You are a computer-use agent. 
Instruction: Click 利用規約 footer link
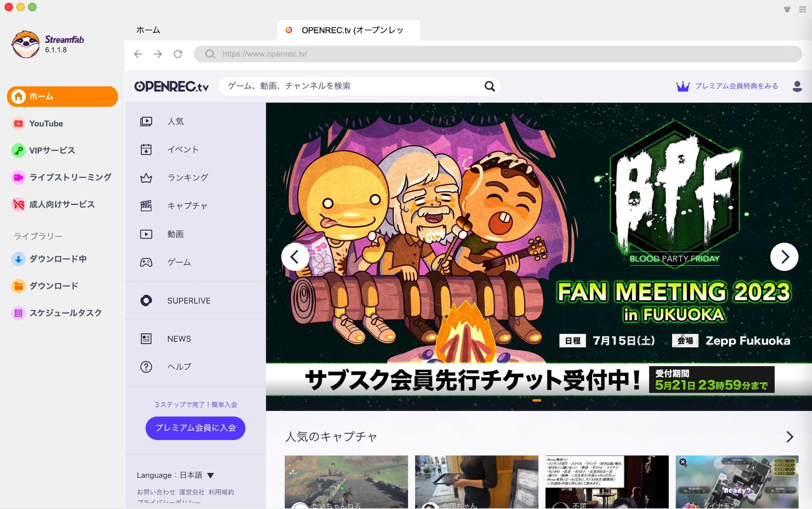click(x=221, y=492)
